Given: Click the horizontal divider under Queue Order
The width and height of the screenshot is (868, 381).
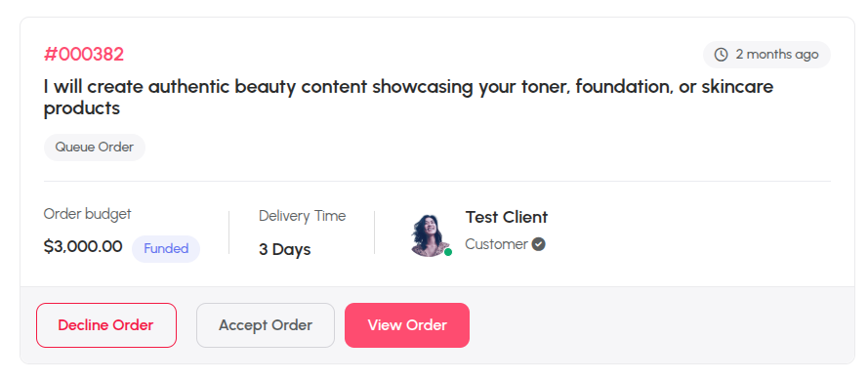Looking at the screenshot, I should click(437, 181).
